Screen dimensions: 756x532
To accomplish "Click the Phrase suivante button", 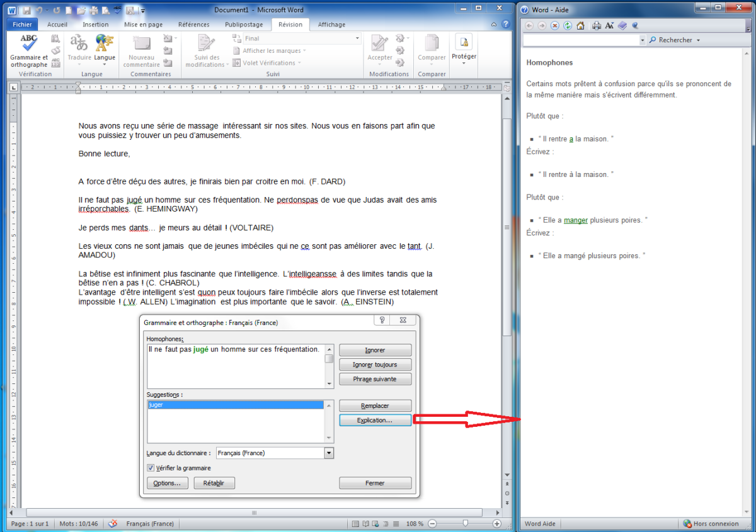I will coord(375,379).
